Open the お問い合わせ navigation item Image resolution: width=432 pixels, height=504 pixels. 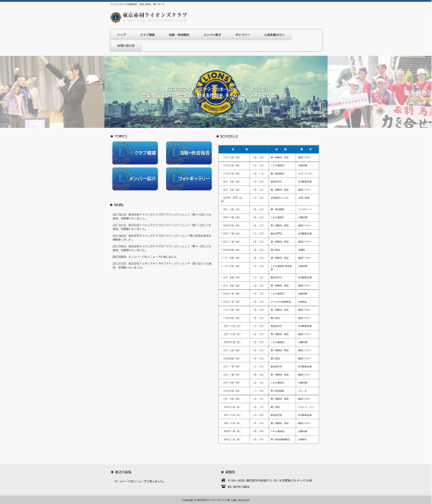[125, 46]
